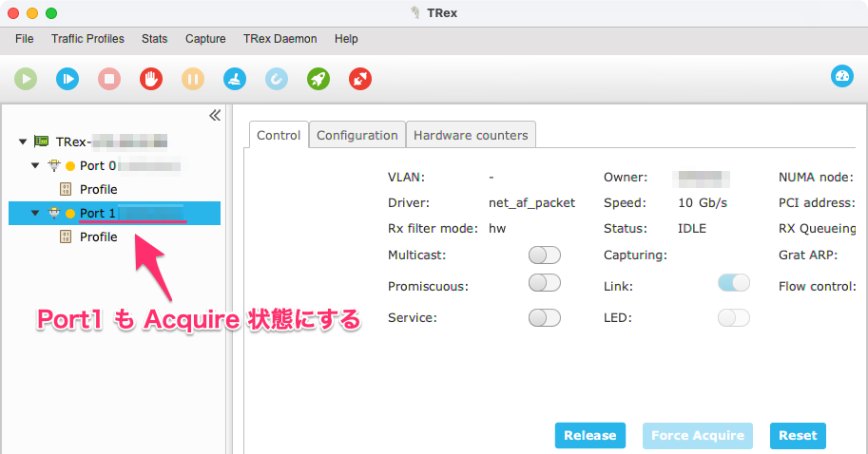This screenshot has width=868, height=454.
Task: Select the Port 1 tree row
Action: tap(115, 214)
